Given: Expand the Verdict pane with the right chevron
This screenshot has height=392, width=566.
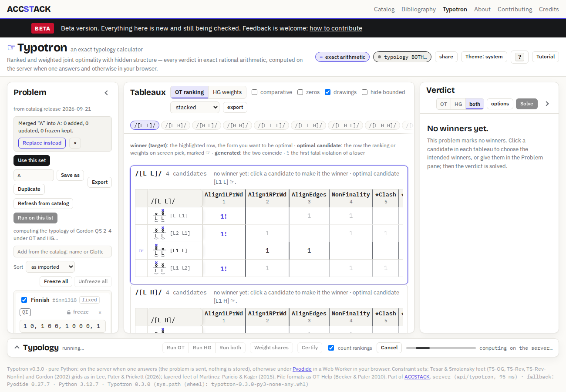Looking at the screenshot, I should [547, 104].
